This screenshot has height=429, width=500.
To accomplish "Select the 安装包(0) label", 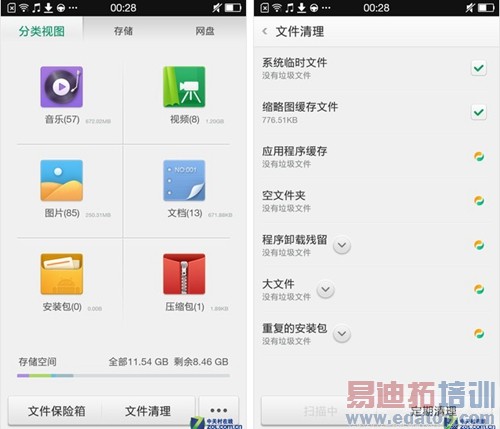I will [62, 307].
